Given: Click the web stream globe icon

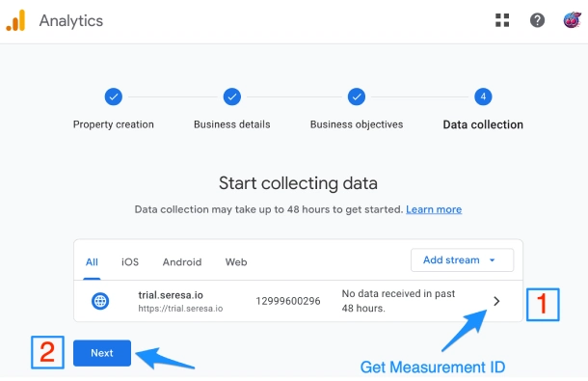Looking at the screenshot, I should coord(100,301).
